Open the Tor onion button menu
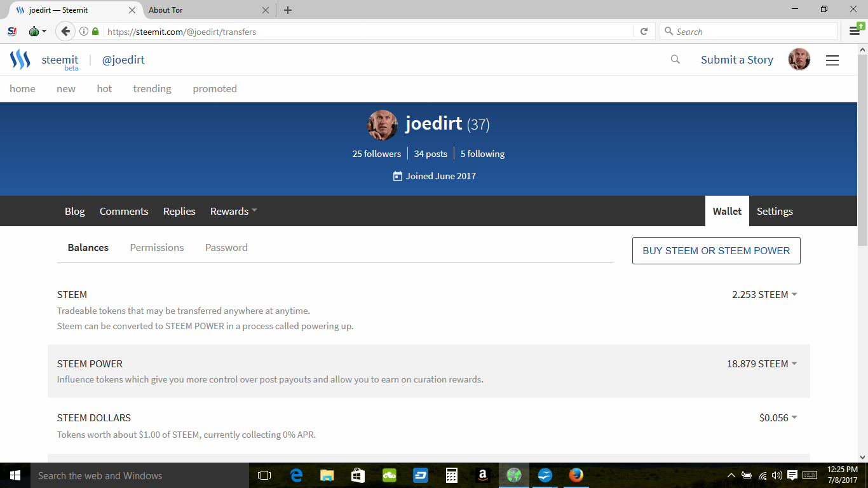868x488 pixels. (x=37, y=31)
